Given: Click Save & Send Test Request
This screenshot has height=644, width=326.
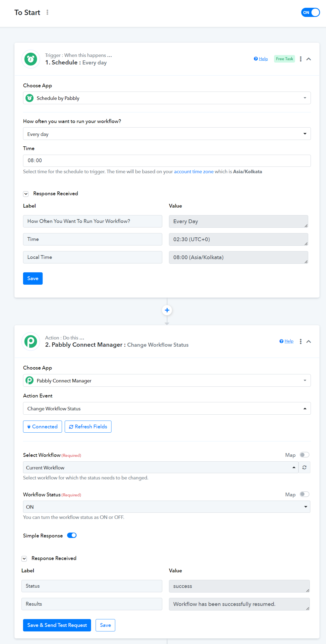Looking at the screenshot, I should click(x=57, y=625).
